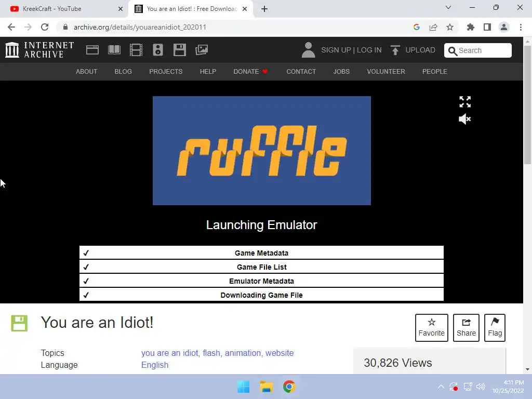This screenshot has height=399, width=532.
Task: Open the Audio speaker icon
Action: [x=158, y=50]
